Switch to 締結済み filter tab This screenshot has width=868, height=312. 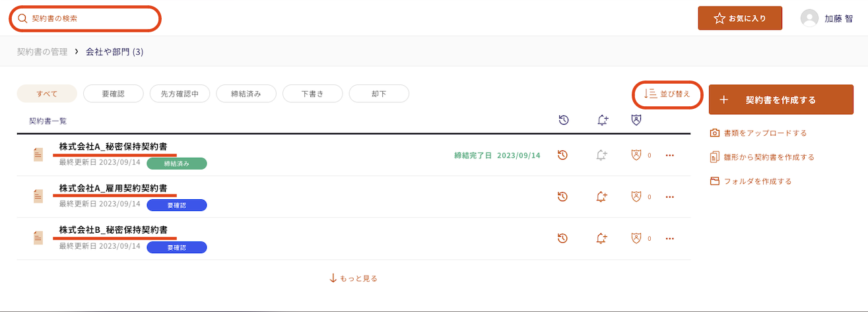coord(246,94)
